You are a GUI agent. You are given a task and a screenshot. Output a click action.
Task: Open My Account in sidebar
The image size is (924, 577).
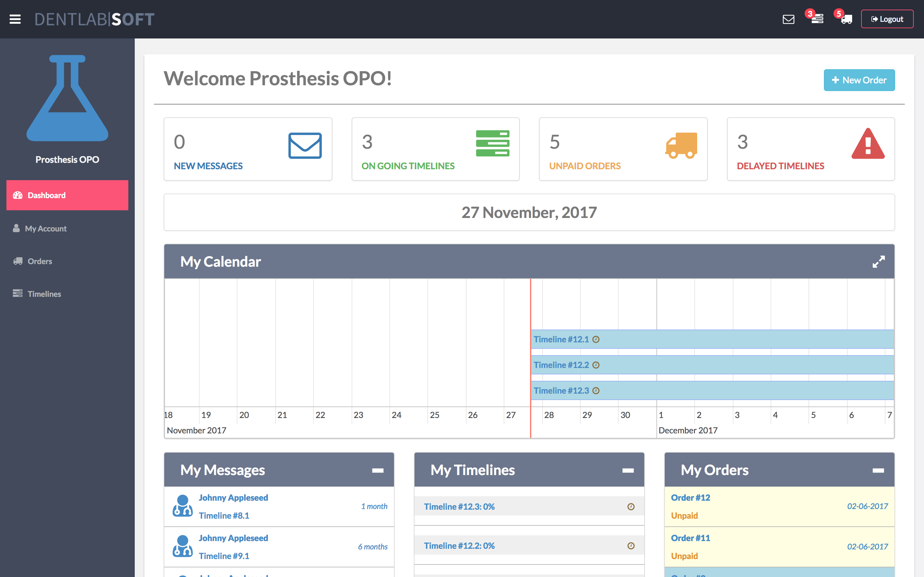pos(46,229)
